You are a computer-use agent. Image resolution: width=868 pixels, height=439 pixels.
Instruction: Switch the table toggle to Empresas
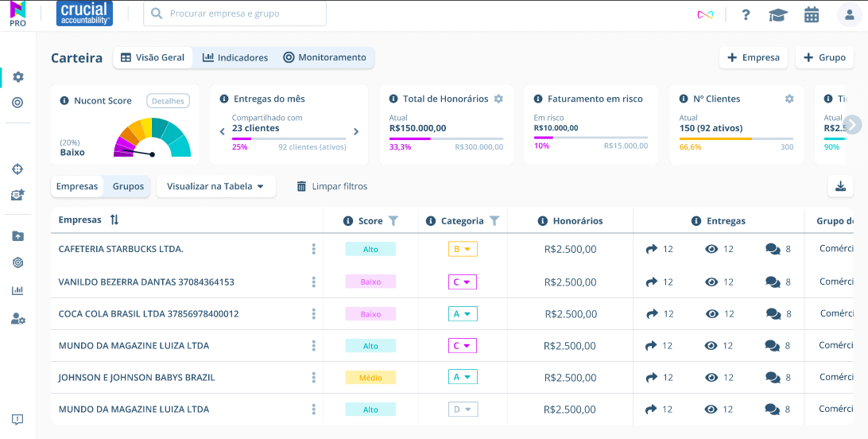pyautogui.click(x=77, y=187)
